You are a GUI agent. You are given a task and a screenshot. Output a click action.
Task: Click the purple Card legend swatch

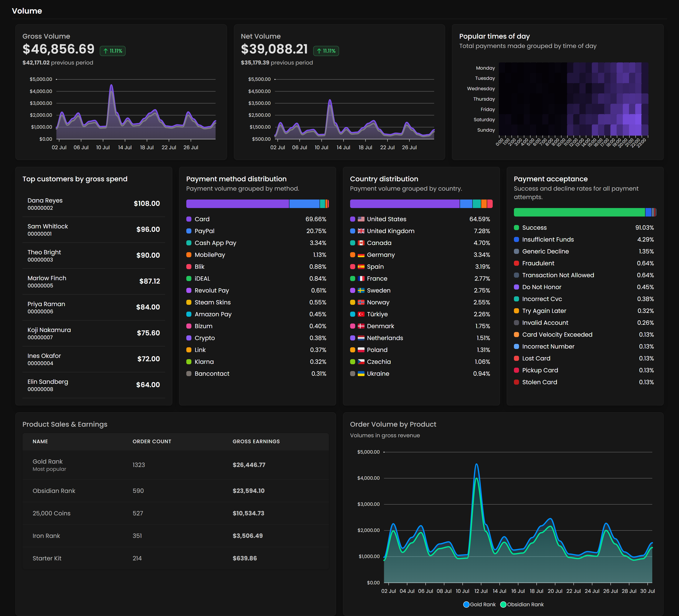189,219
